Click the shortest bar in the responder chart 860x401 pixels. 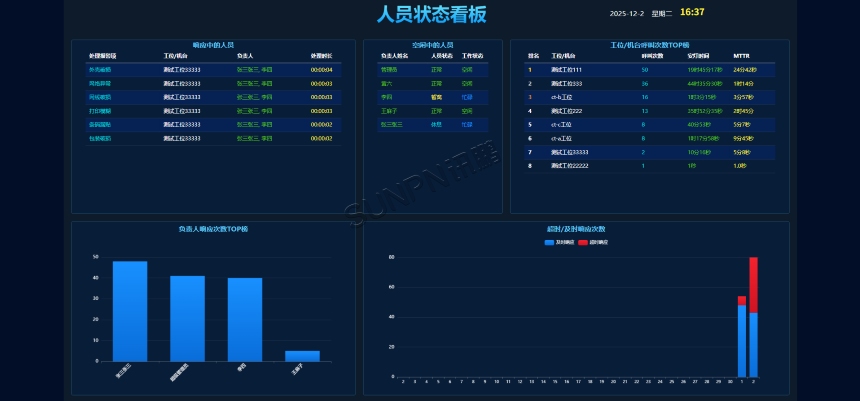pyautogui.click(x=302, y=356)
